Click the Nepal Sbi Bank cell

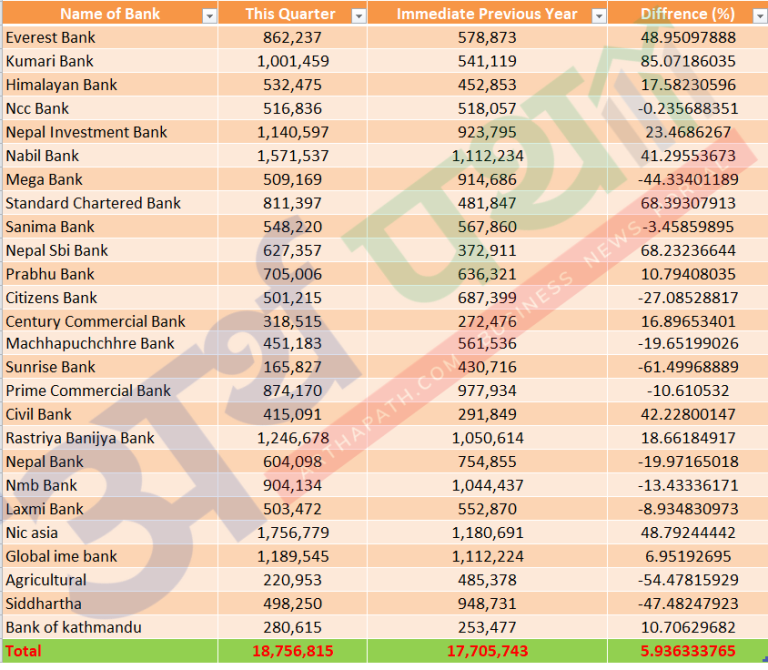click(110, 250)
